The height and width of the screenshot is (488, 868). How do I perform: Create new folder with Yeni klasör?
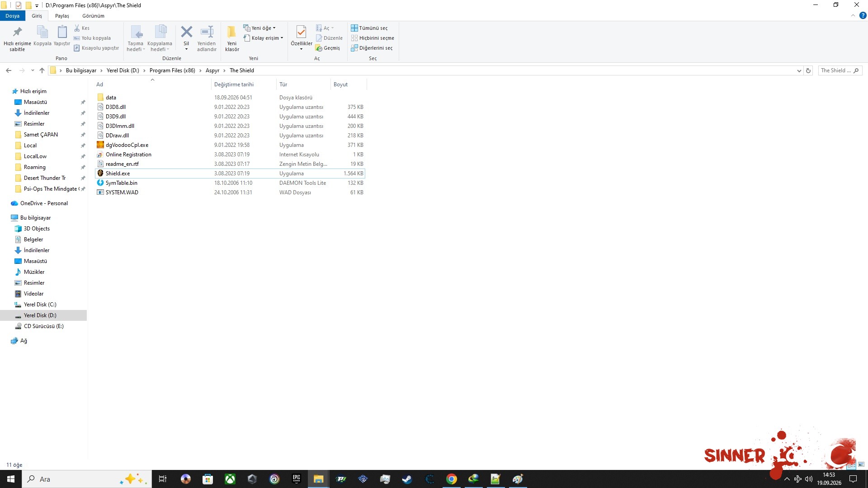[232, 38]
